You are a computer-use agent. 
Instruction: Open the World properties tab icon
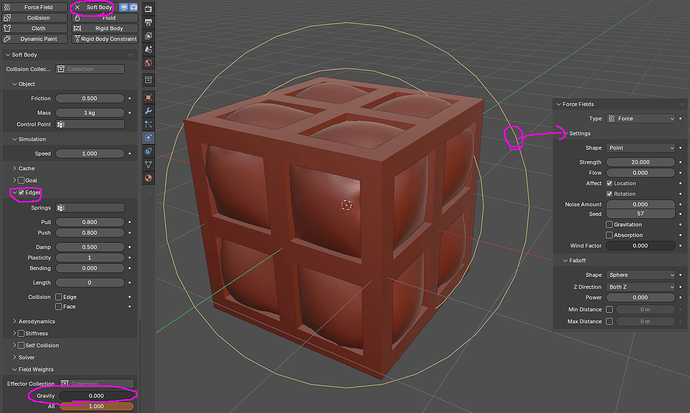click(148, 63)
